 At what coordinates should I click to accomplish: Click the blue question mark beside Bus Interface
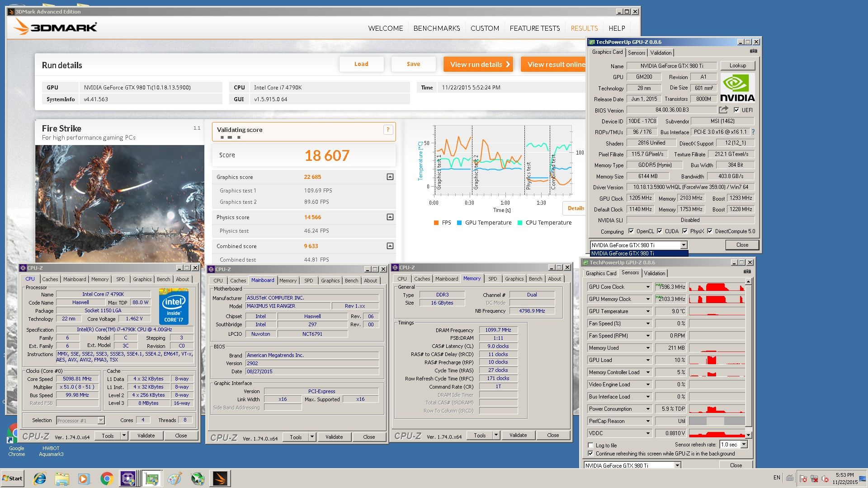pyautogui.click(x=753, y=132)
